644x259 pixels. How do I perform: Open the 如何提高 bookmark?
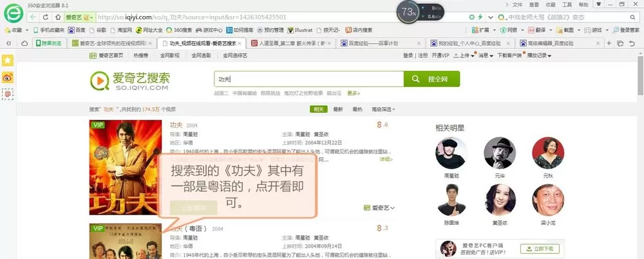pos(240,30)
